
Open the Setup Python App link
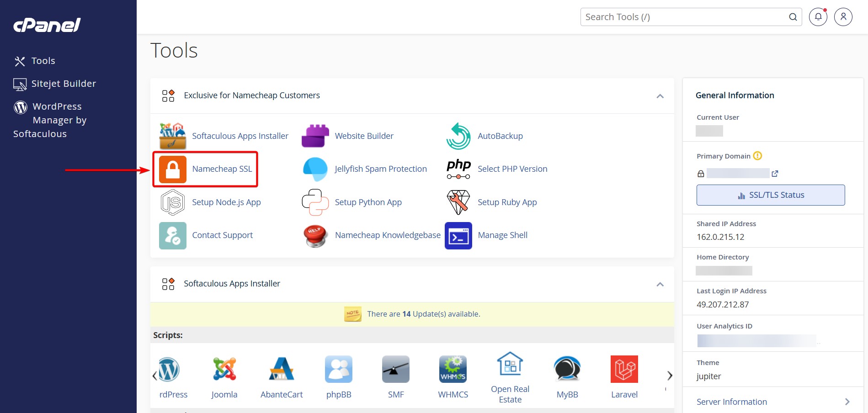(368, 202)
